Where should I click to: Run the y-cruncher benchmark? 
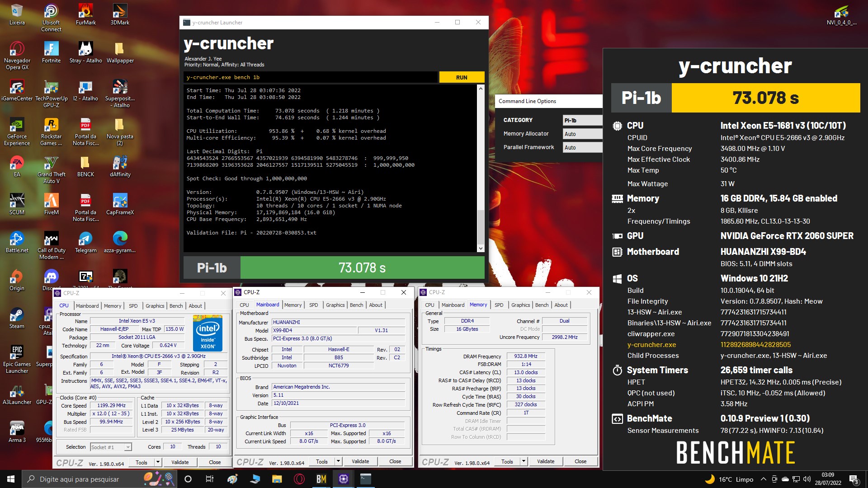pyautogui.click(x=462, y=77)
